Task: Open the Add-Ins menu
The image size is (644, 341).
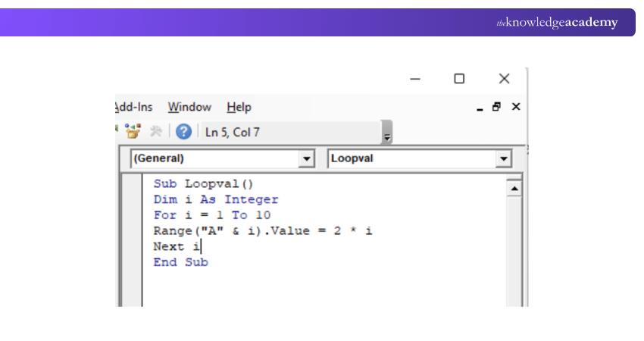Action: (134, 108)
